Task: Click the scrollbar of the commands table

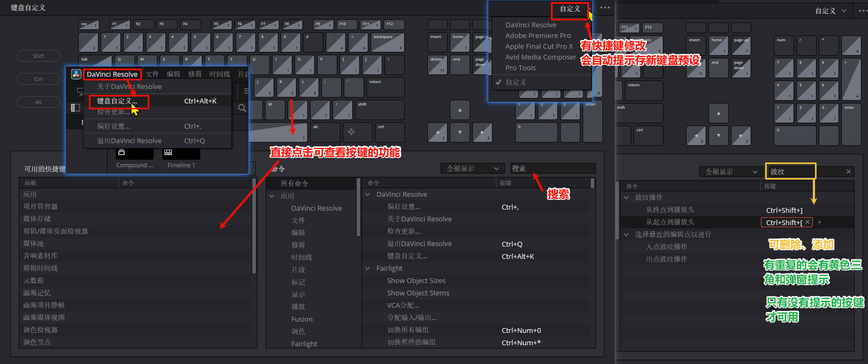Action: (592, 184)
